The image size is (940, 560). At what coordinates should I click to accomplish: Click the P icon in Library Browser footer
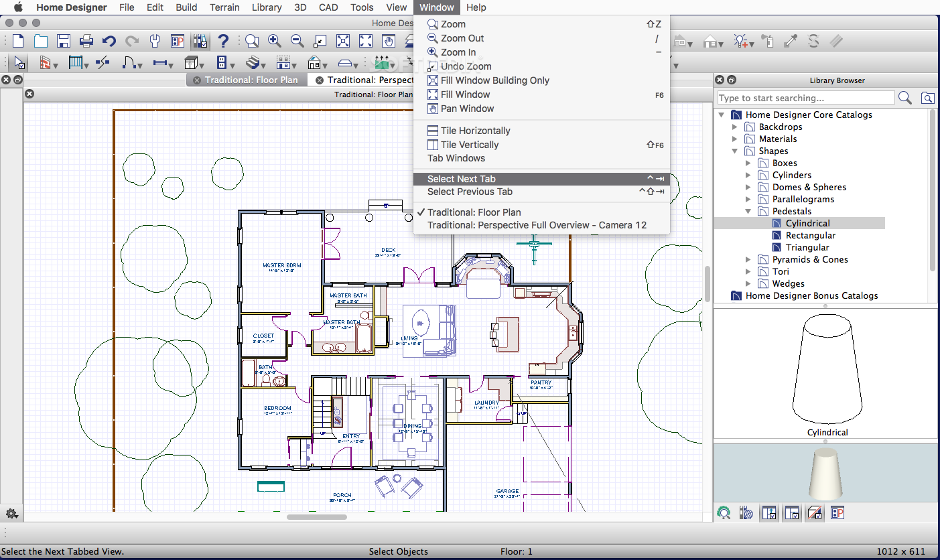[x=837, y=513]
